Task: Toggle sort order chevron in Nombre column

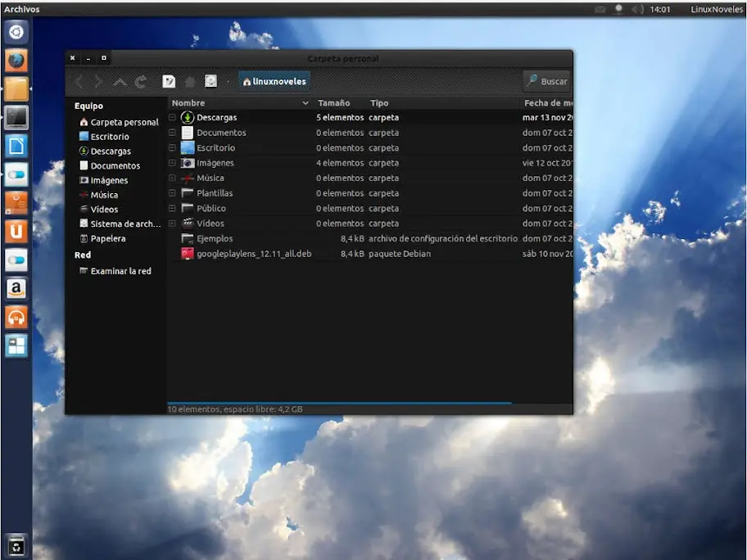Action: [305, 103]
